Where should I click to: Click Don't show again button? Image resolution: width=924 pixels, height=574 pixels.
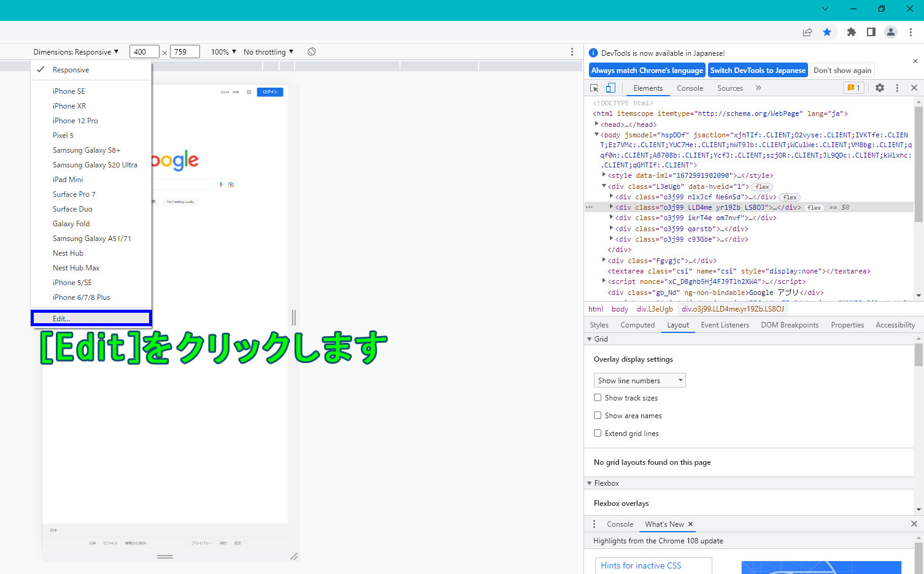click(842, 71)
